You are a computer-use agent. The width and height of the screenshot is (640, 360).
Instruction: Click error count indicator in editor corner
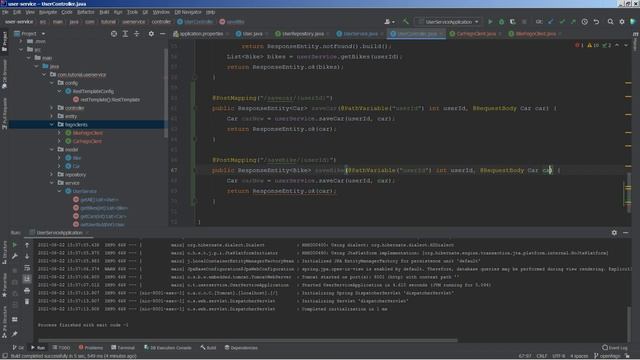tap(579, 45)
